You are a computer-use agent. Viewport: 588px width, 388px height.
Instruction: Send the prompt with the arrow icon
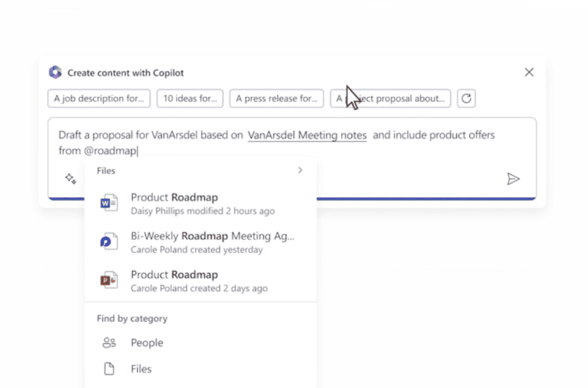[513, 179]
